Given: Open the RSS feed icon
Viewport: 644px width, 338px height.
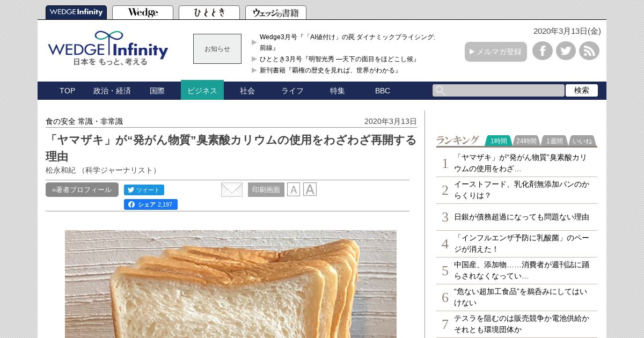Looking at the screenshot, I should coord(589,51).
